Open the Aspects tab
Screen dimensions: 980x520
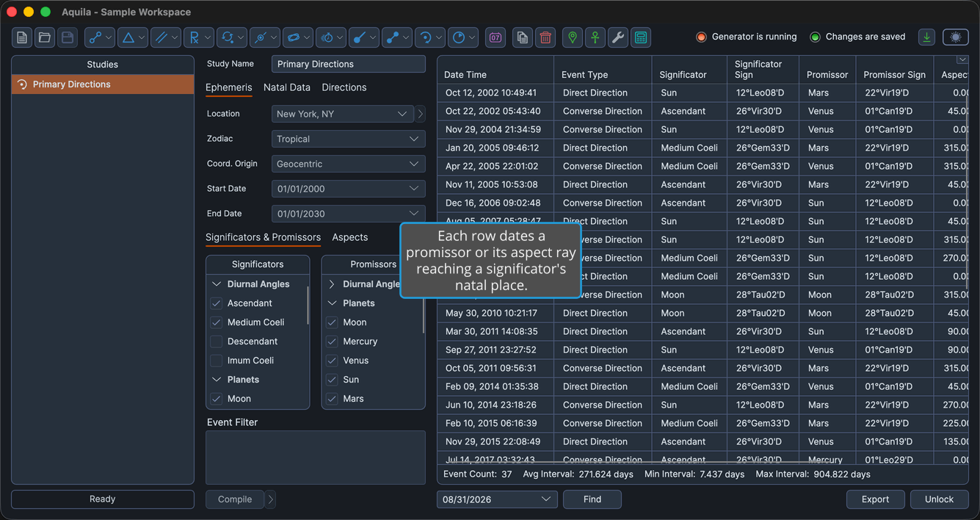pos(350,237)
